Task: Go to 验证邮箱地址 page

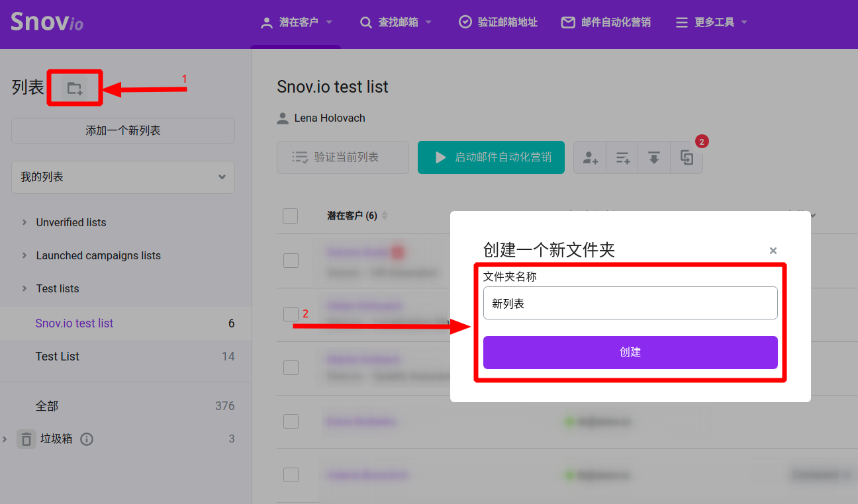Action: tap(498, 22)
